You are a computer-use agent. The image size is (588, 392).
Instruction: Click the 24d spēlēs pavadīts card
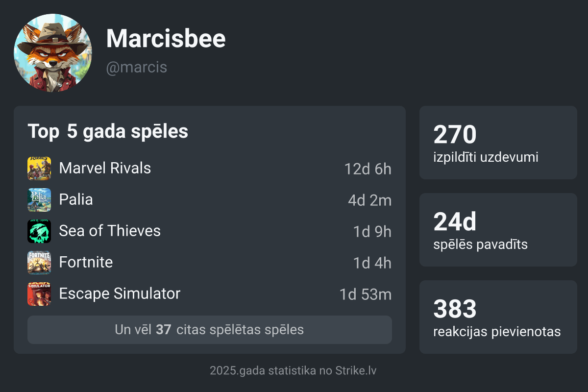pyautogui.click(x=498, y=230)
